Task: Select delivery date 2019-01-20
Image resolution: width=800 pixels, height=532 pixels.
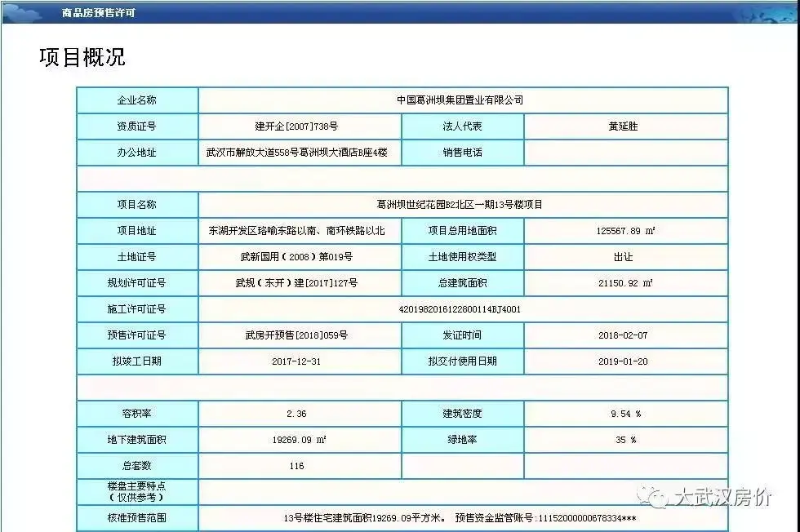Action: click(623, 361)
